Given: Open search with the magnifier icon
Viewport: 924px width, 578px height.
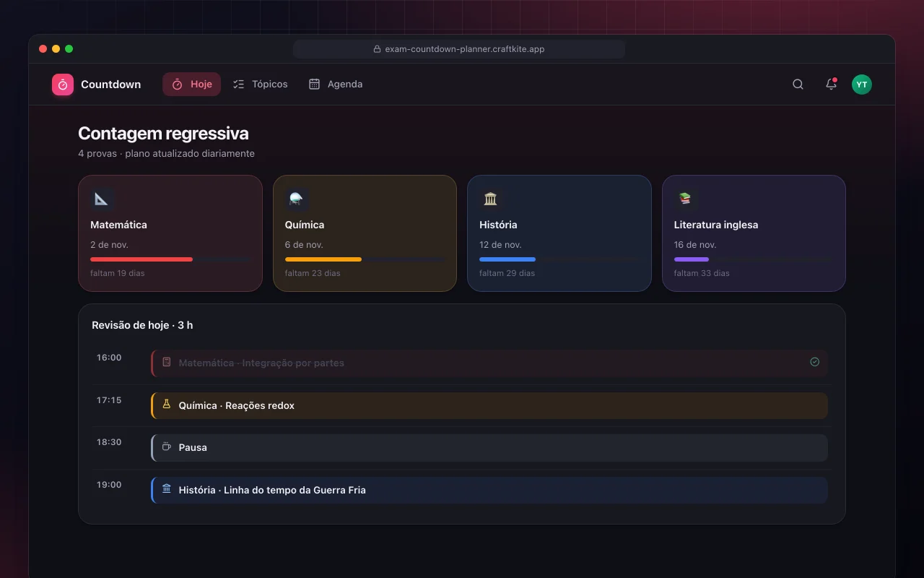Looking at the screenshot, I should [x=798, y=85].
